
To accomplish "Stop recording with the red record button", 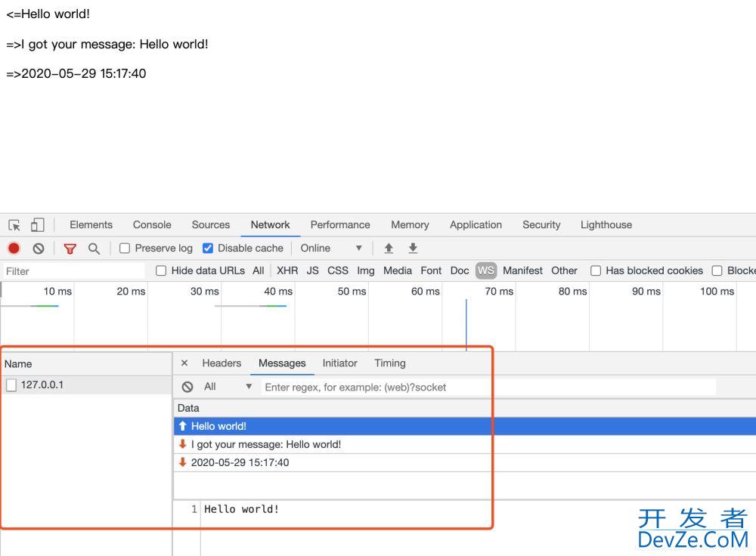I will 14,248.
